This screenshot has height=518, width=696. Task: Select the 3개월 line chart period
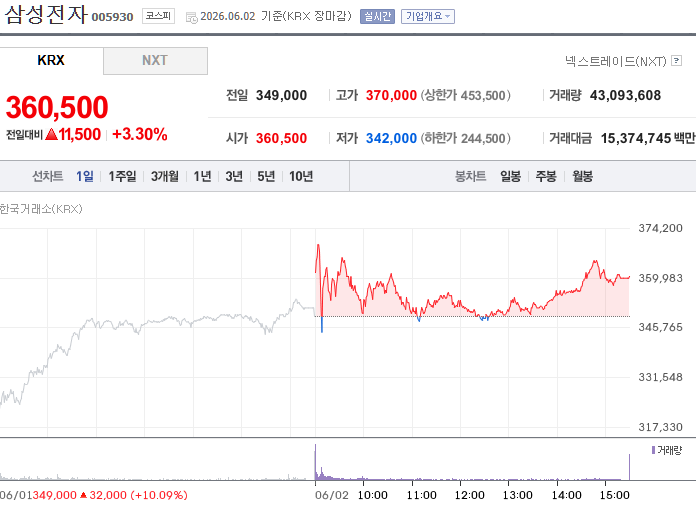(165, 176)
